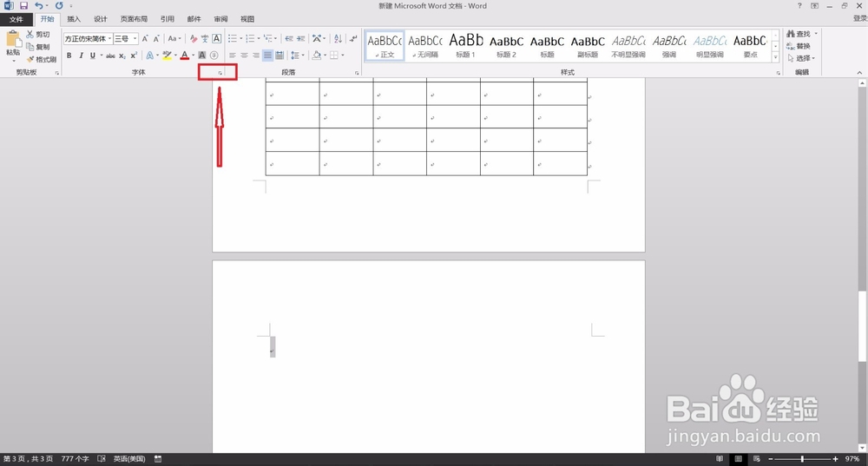The width and height of the screenshot is (868, 466).
Task: Click the Enclose Characters circled icon
Action: (x=214, y=56)
